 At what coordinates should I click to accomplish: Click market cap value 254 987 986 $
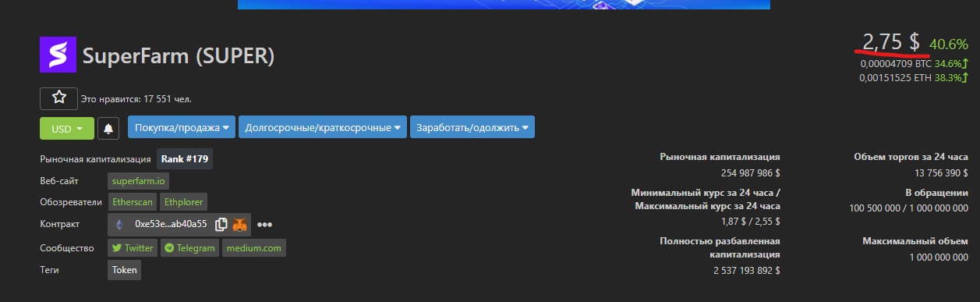point(750,172)
